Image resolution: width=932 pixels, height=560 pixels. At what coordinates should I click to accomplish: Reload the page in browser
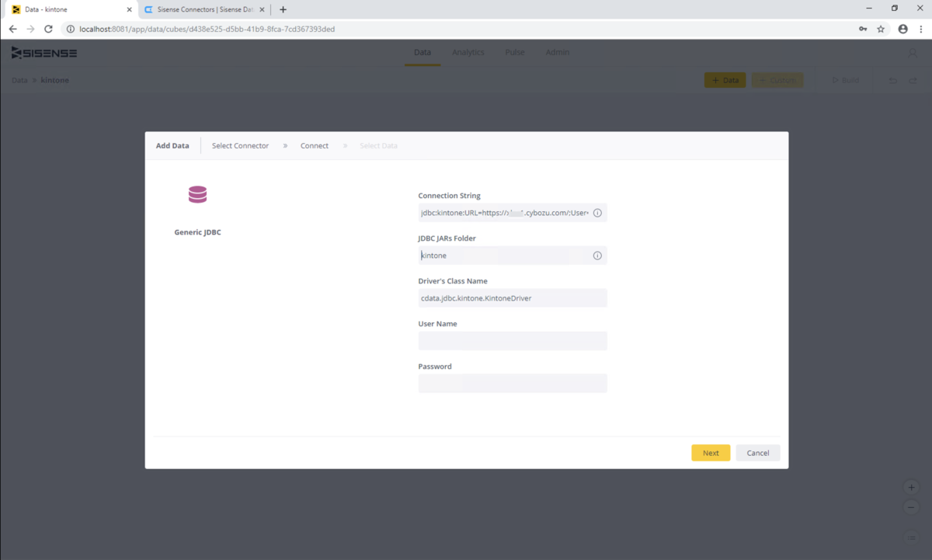tap(48, 29)
